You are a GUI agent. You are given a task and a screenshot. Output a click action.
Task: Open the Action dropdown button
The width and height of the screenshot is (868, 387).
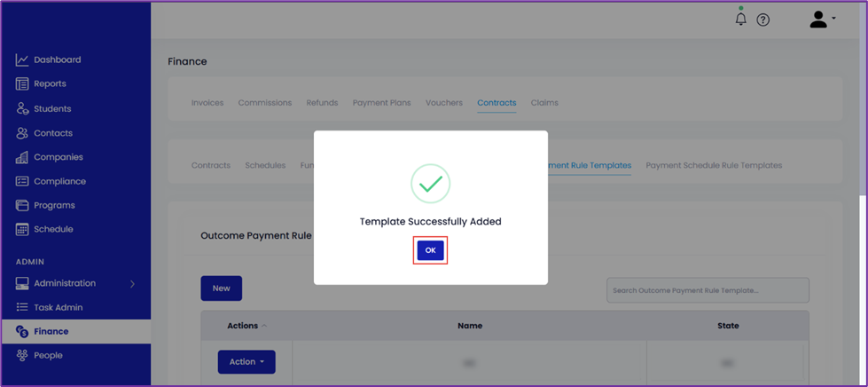pyautogui.click(x=246, y=361)
